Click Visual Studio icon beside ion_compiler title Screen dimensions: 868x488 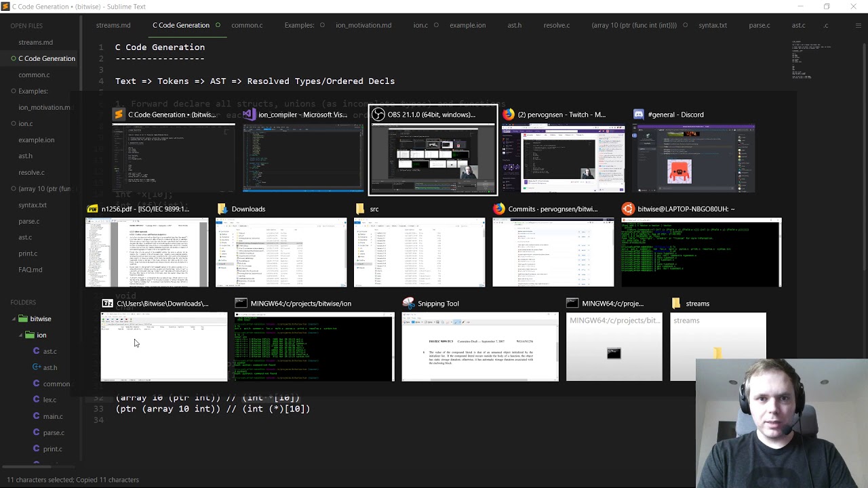click(x=249, y=115)
